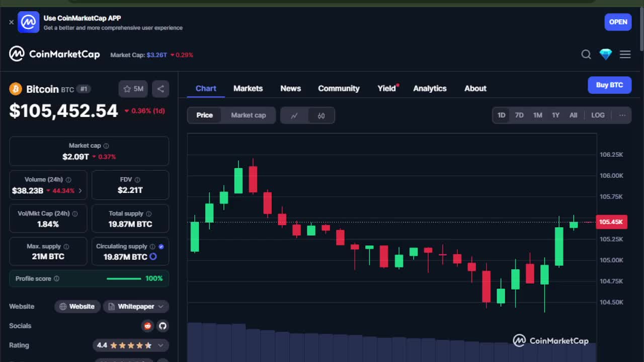Click the Buy BTC button
Image resolution: width=644 pixels, height=362 pixels.
609,85
